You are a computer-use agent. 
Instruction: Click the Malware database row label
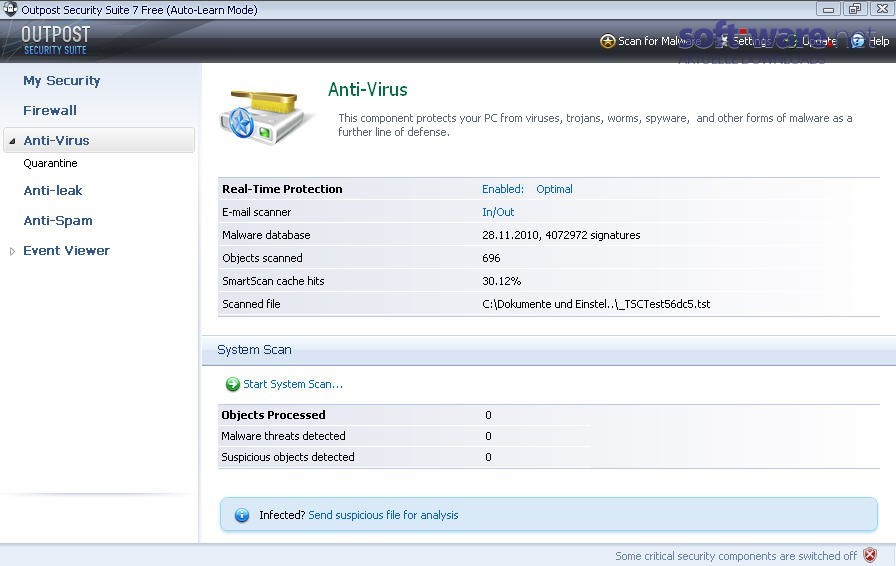click(266, 235)
